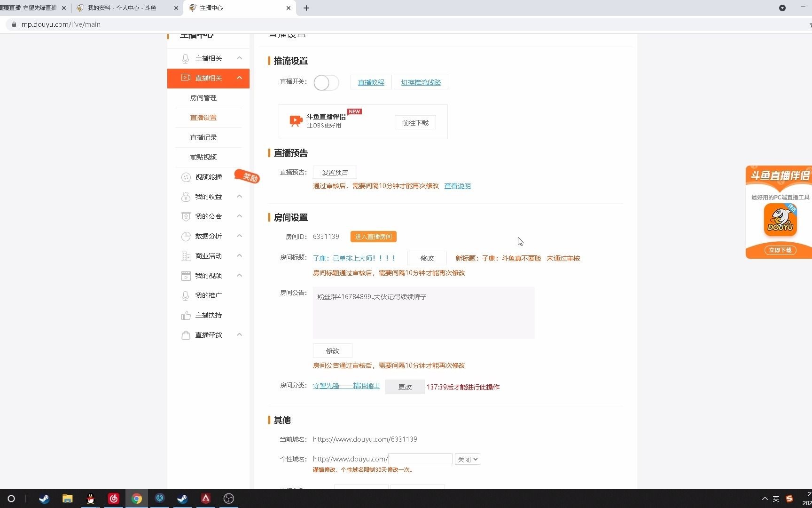
Task: Click the 立即下载 banner button
Action: click(x=780, y=250)
